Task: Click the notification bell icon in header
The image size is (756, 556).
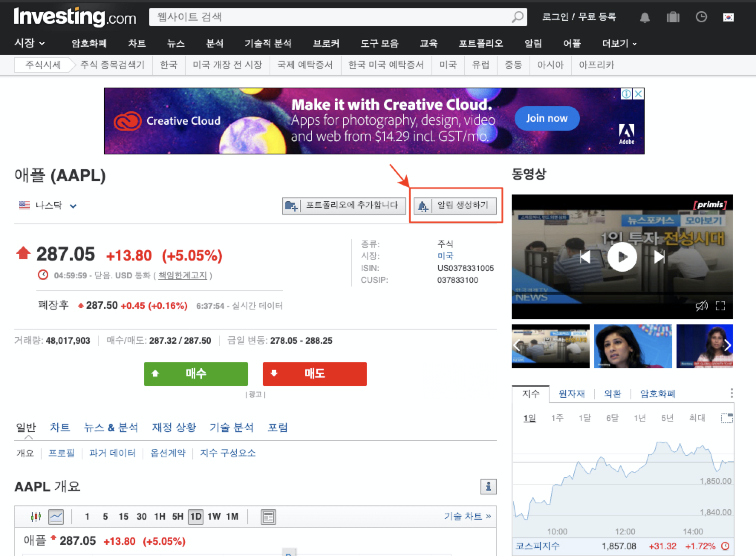Action: tap(645, 17)
